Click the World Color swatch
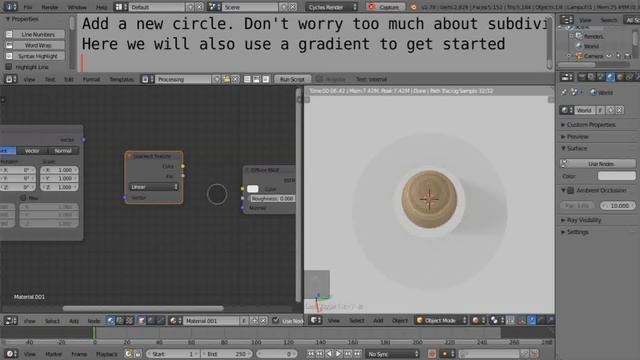This screenshot has width=640, height=360. [617, 176]
